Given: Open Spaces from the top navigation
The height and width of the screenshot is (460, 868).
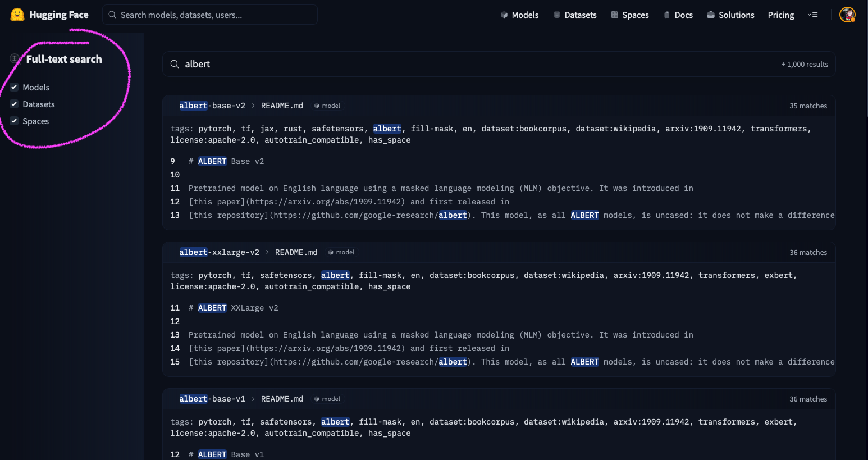Looking at the screenshot, I should (x=630, y=15).
